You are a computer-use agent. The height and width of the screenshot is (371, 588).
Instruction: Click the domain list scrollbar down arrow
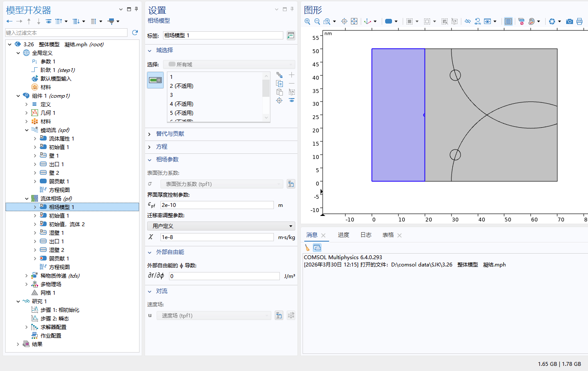point(266,117)
